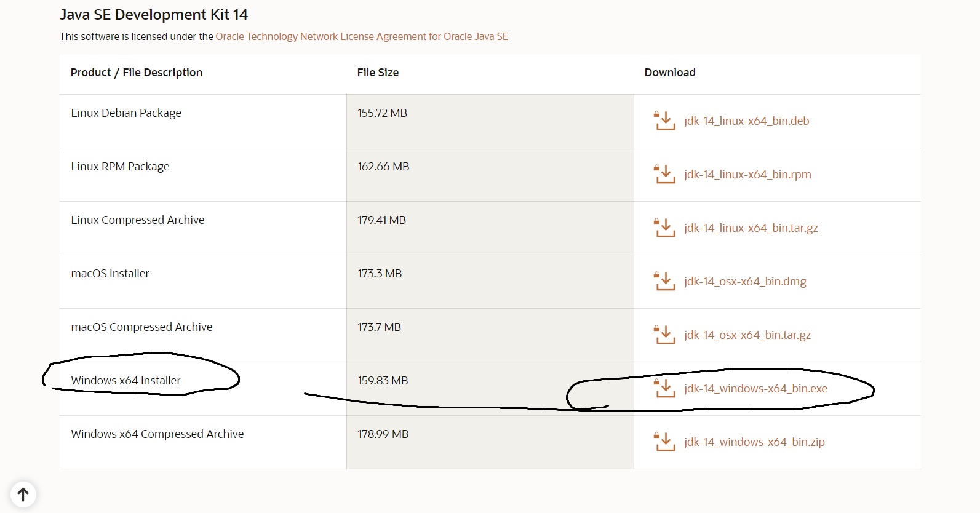Select the Java SE Development Kit 14 heading
Image resolution: width=980 pixels, height=513 pixels.
(154, 15)
